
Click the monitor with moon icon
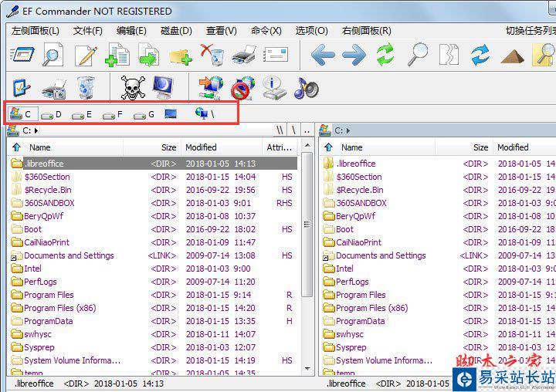[x=164, y=87]
